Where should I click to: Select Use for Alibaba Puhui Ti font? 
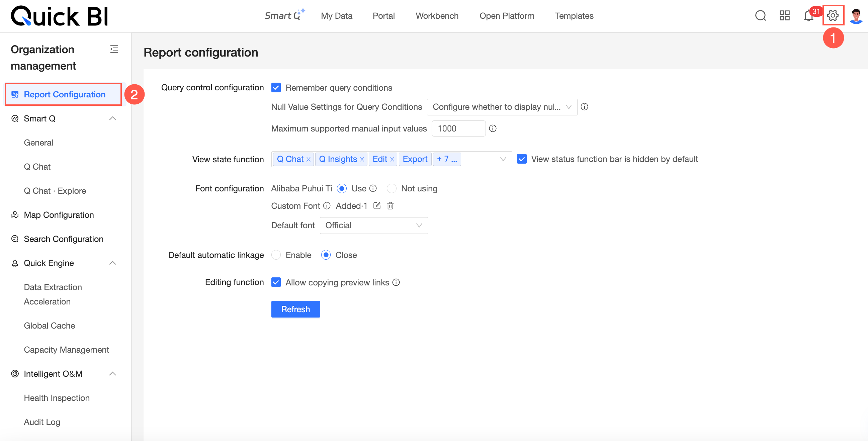pyautogui.click(x=342, y=188)
